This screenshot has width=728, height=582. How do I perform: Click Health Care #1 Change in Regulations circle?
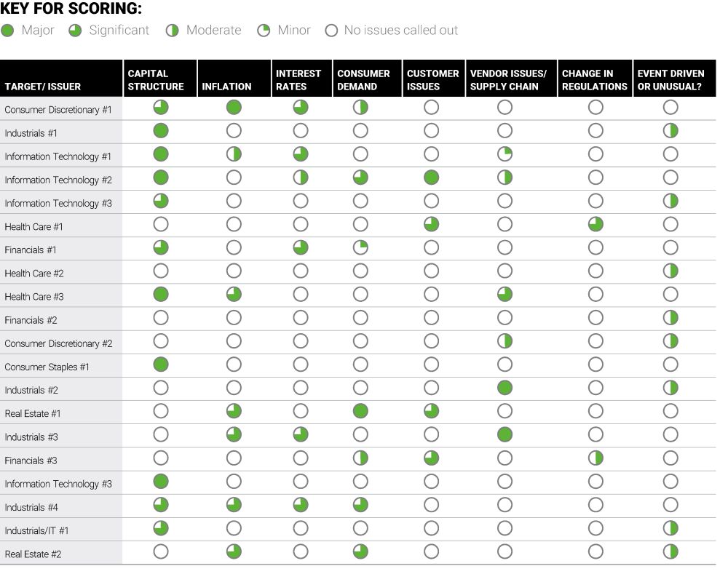pyautogui.click(x=596, y=224)
